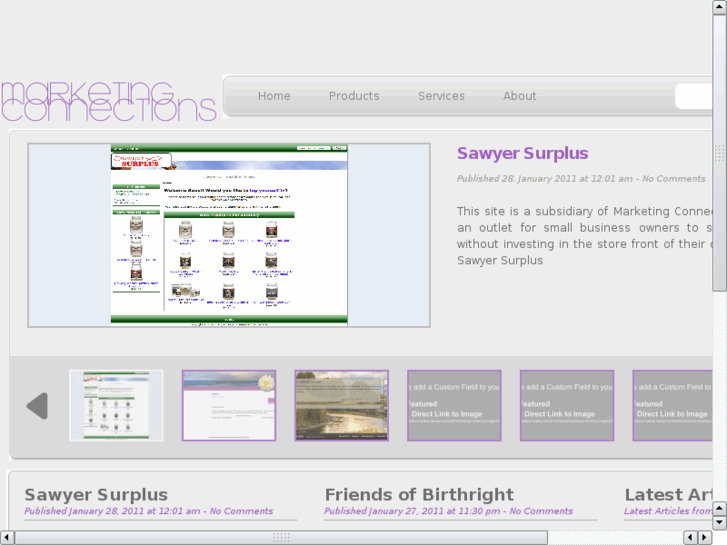Image resolution: width=727 pixels, height=545 pixels.
Task: Open the Products menu item
Action: (354, 96)
